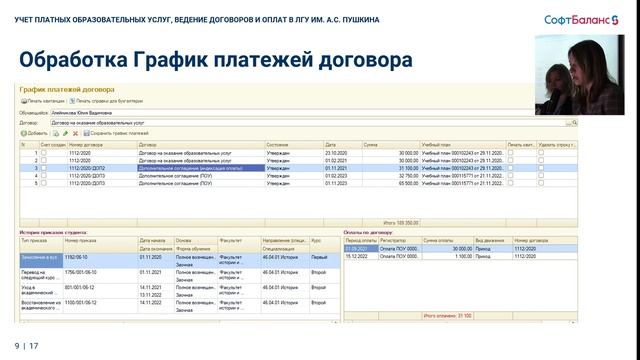Select Перевод на следующий курс order row
Screen dimensions: 640x360
(x=180, y=276)
